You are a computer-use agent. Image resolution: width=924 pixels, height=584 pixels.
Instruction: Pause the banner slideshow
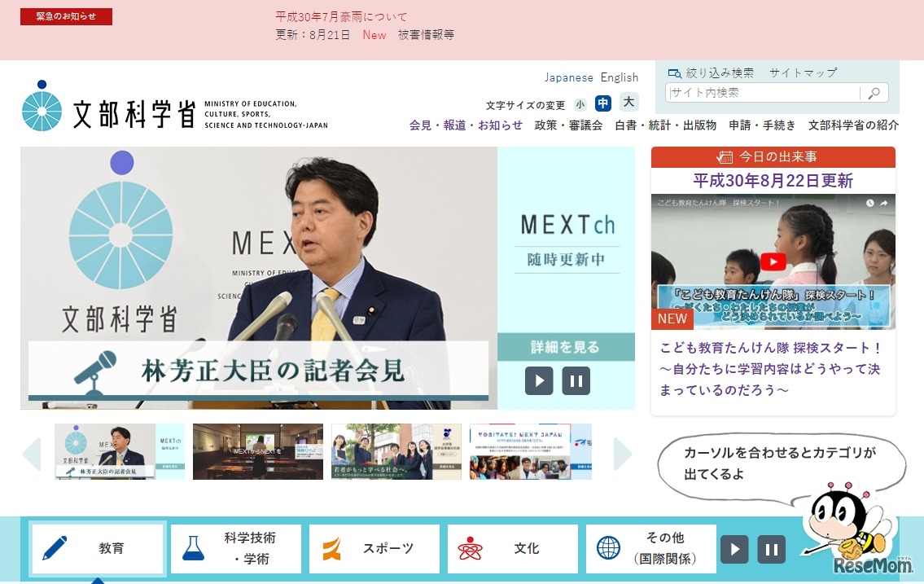click(x=576, y=380)
